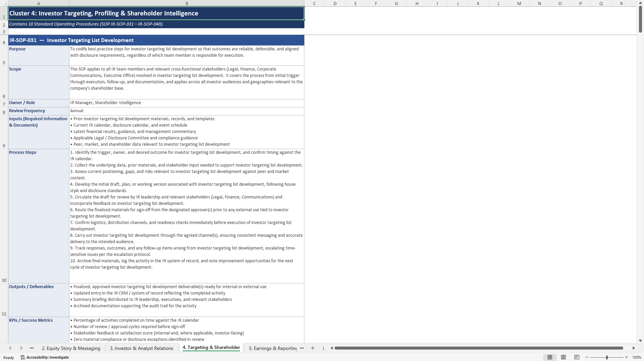Click the Owner / Role label cell

click(x=39, y=103)
